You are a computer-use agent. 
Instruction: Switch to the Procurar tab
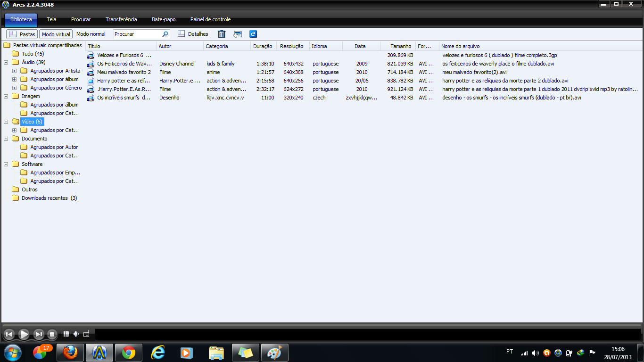click(81, 19)
